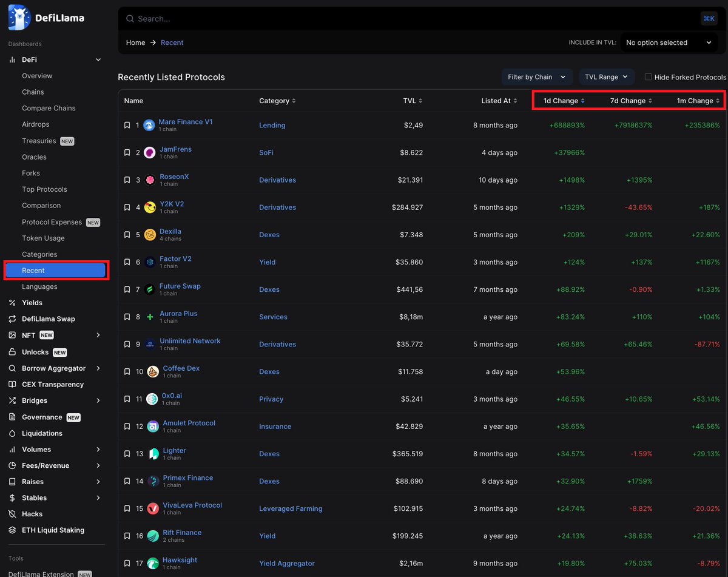The width and height of the screenshot is (728, 577).
Task: Bookmark the RoseonX protocol
Action: coord(127,180)
